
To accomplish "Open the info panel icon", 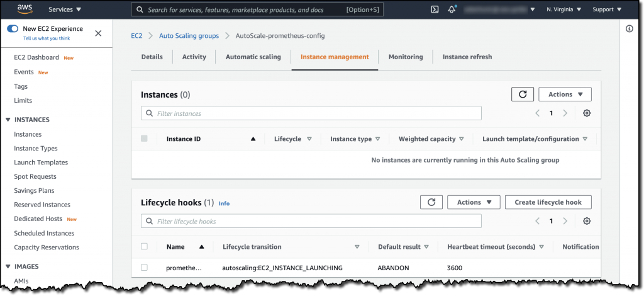I will (x=629, y=29).
